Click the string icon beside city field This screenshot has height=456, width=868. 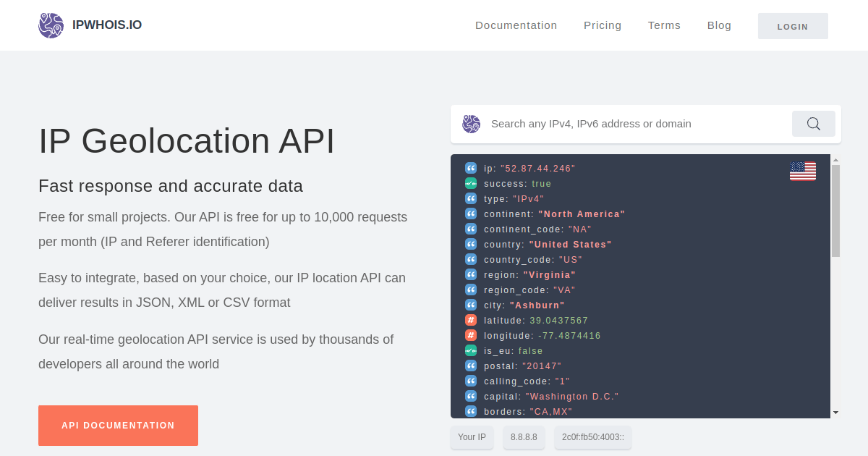pos(471,305)
